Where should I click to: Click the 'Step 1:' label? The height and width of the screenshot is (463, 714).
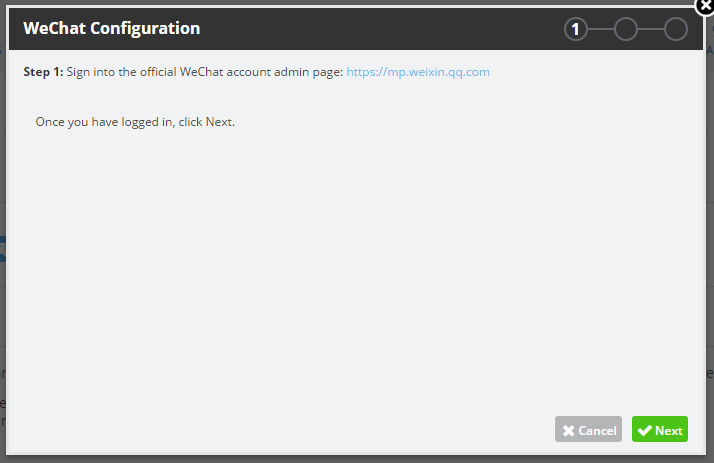click(x=43, y=72)
